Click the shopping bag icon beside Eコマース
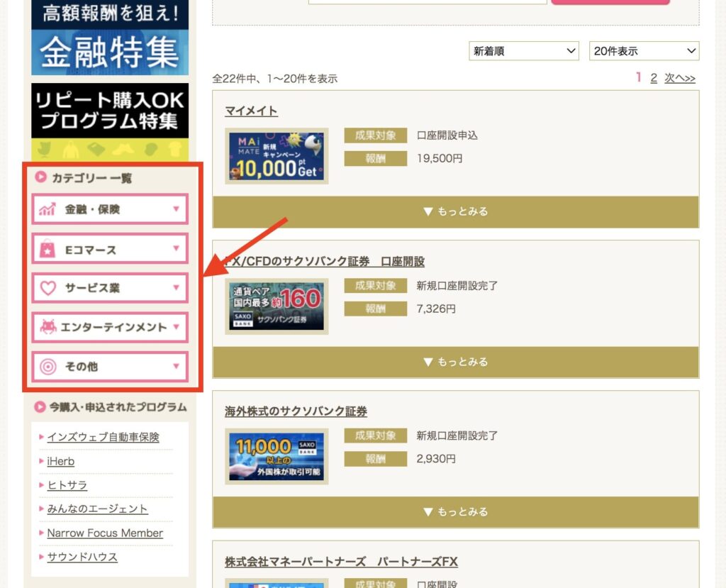This screenshot has width=726, height=588. (48, 249)
